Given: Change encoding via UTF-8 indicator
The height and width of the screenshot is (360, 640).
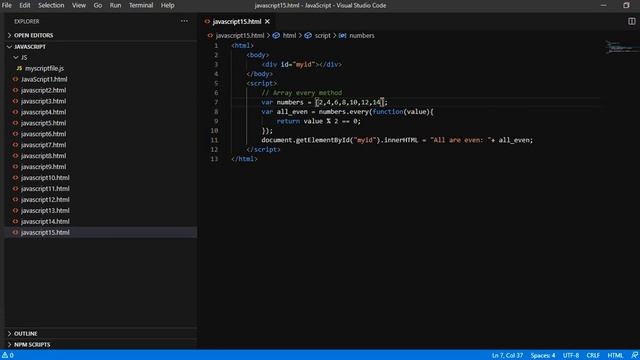Looking at the screenshot, I should tap(571, 355).
